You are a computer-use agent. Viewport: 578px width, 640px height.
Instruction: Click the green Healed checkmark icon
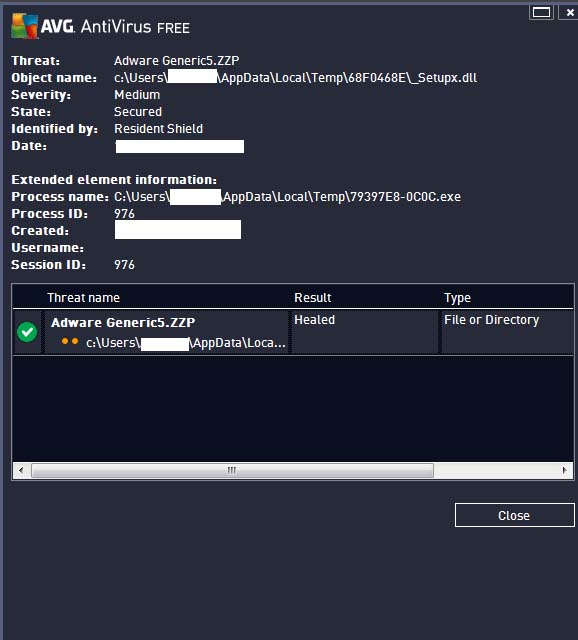[27, 332]
